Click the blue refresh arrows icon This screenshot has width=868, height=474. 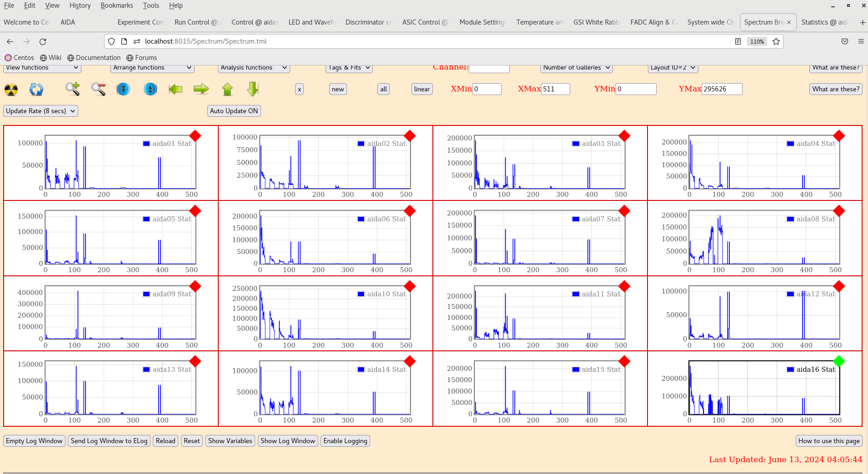[x=36, y=90]
